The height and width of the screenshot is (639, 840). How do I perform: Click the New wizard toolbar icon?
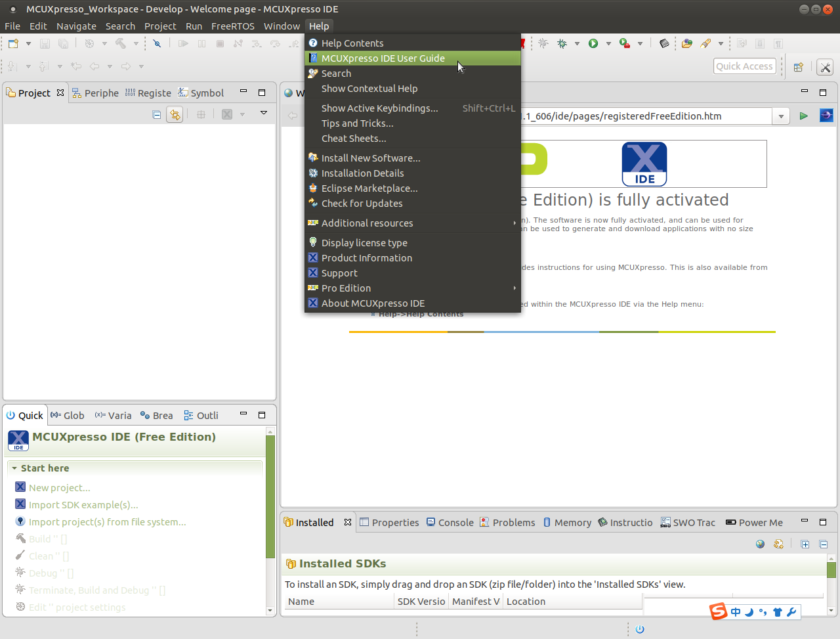14,43
